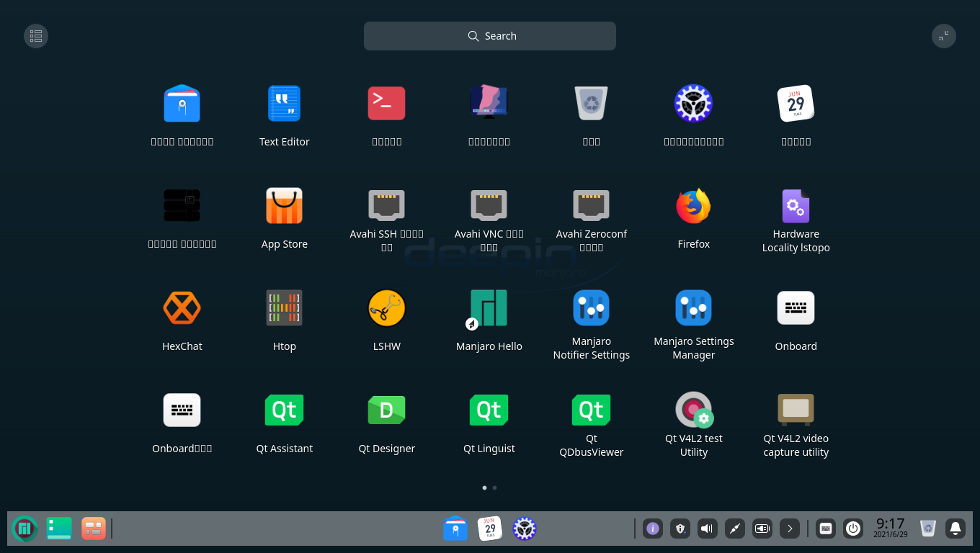Viewport: 980px width, 553px height.
Task: Click the purple info tray icon
Action: point(653,529)
